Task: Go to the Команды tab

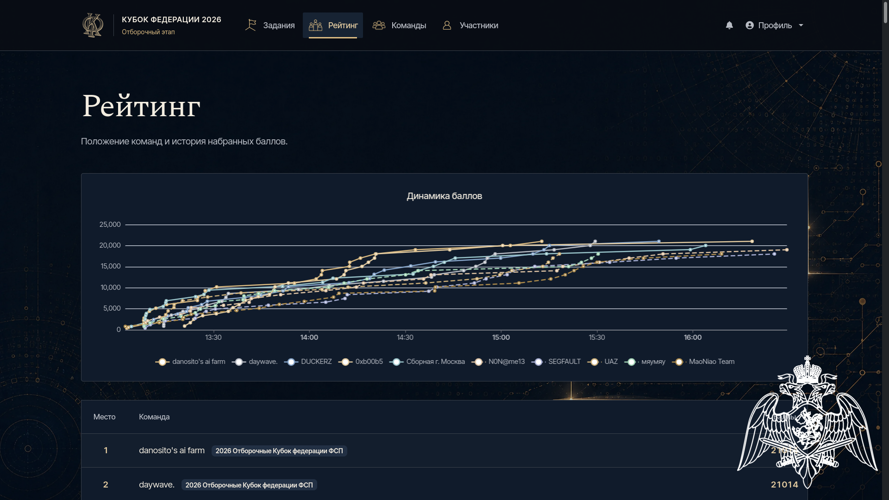Action: click(x=399, y=26)
